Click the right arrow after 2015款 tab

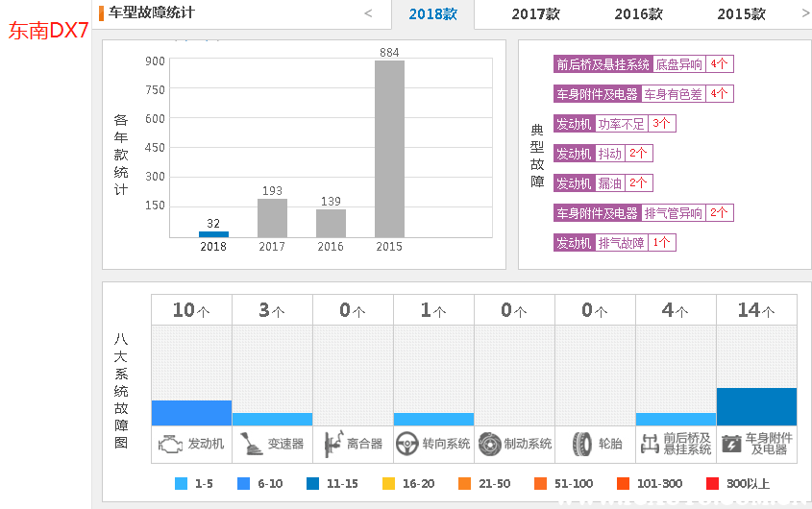pos(806,13)
